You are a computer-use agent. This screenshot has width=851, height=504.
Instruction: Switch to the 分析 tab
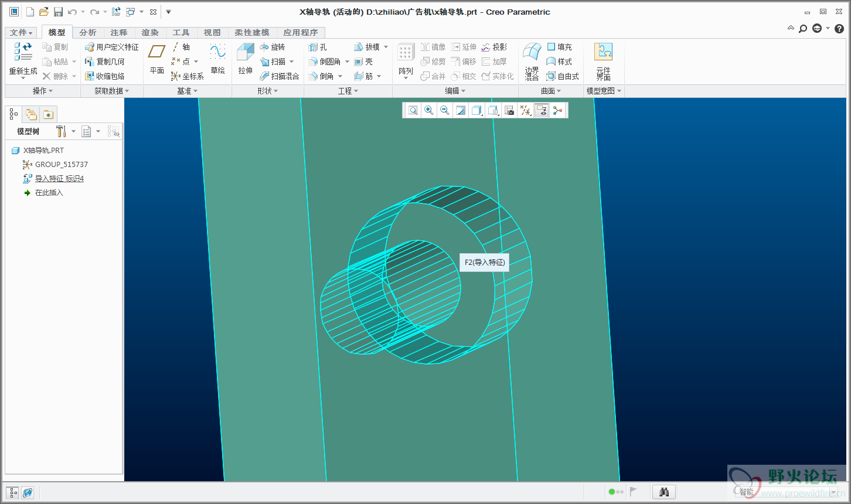tap(88, 33)
